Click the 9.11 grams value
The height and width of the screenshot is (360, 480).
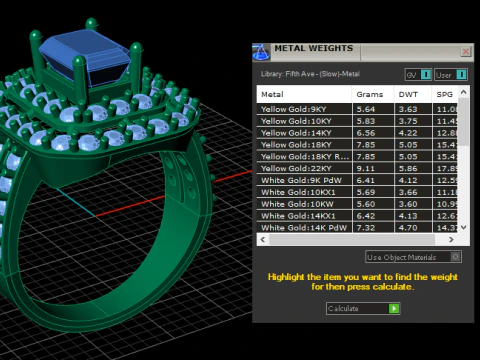point(366,169)
